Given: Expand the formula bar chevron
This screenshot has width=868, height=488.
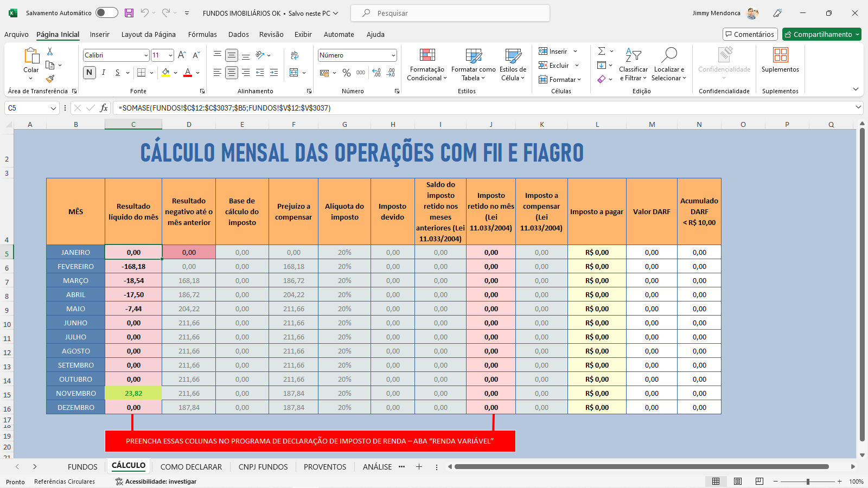Looking at the screenshot, I should [858, 107].
